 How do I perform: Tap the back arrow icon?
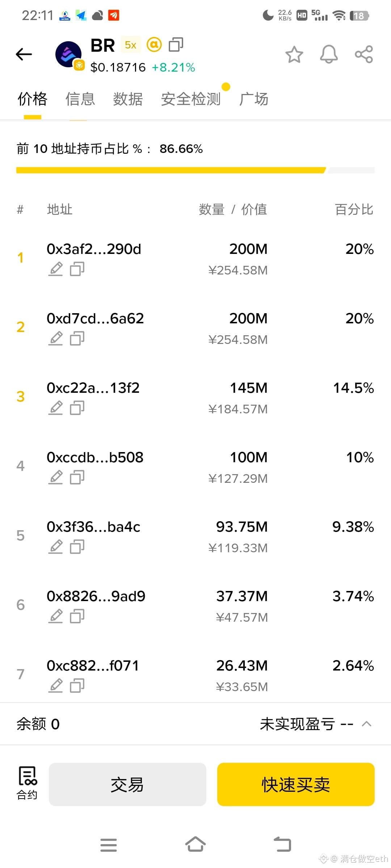pyautogui.click(x=24, y=54)
